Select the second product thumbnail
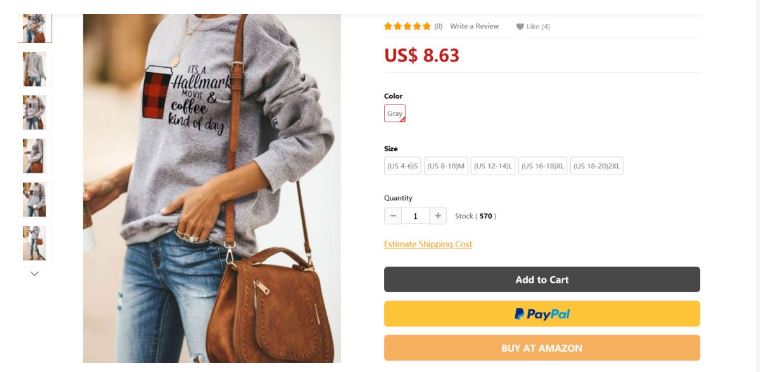This screenshot has width=760, height=372. pyautogui.click(x=34, y=69)
